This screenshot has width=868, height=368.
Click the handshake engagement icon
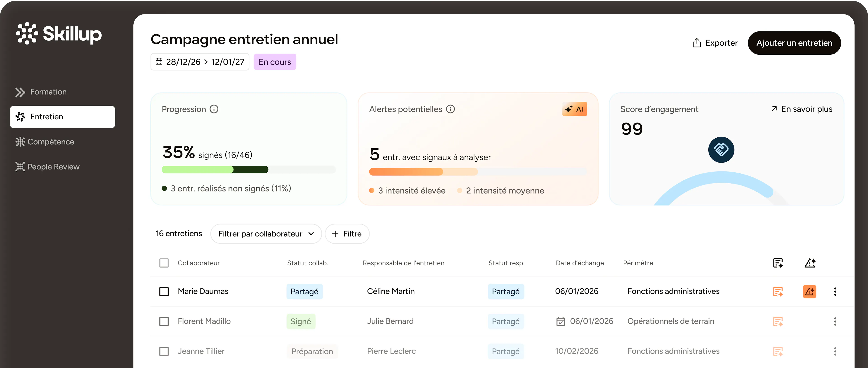pyautogui.click(x=721, y=150)
